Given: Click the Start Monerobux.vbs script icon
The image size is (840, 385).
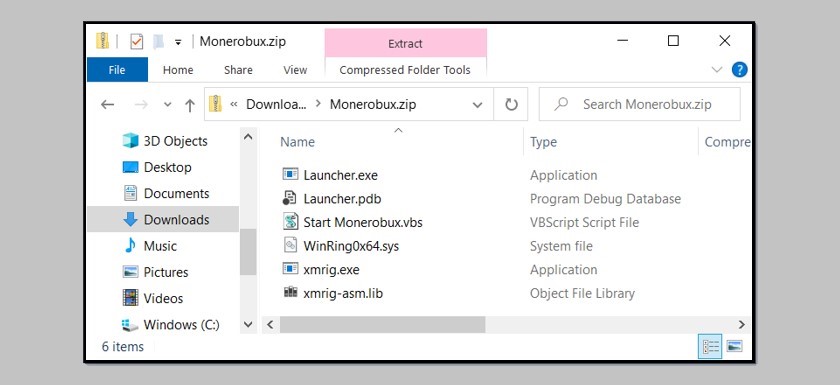Looking at the screenshot, I should pyautogui.click(x=290, y=222).
